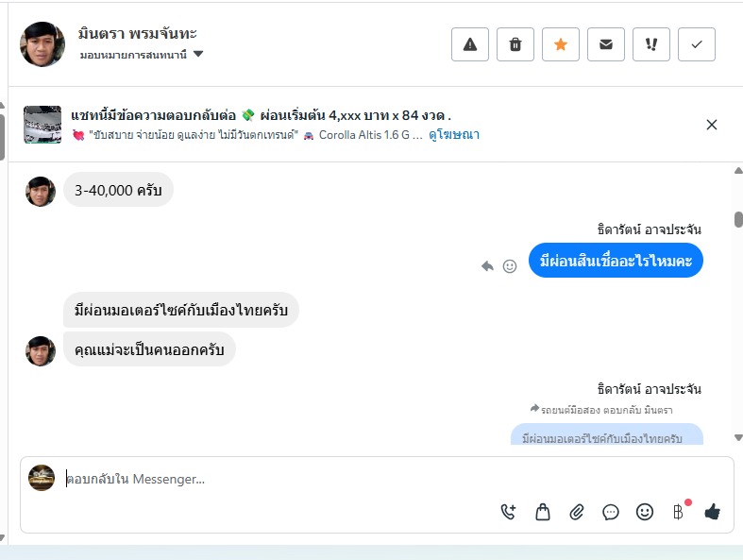Screen dimensions: 743x560
Task: Click the double exclamation priority icon
Action: click(x=651, y=44)
